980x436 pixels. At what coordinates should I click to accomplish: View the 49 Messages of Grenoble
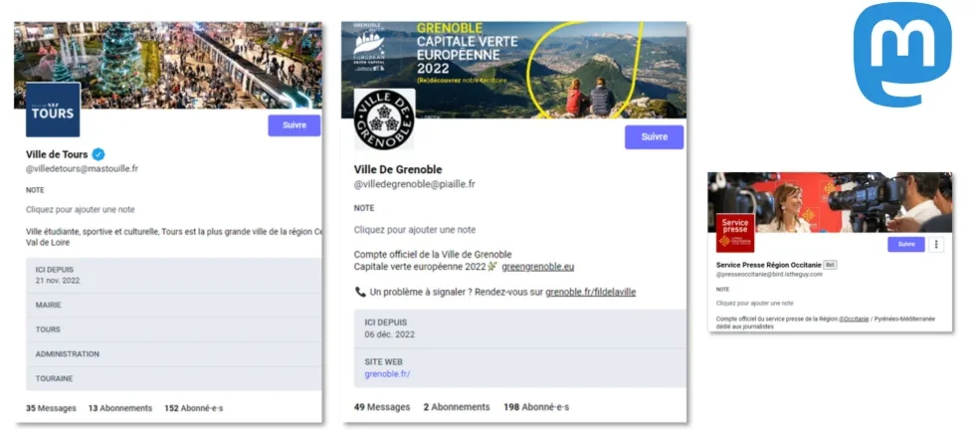point(382,407)
